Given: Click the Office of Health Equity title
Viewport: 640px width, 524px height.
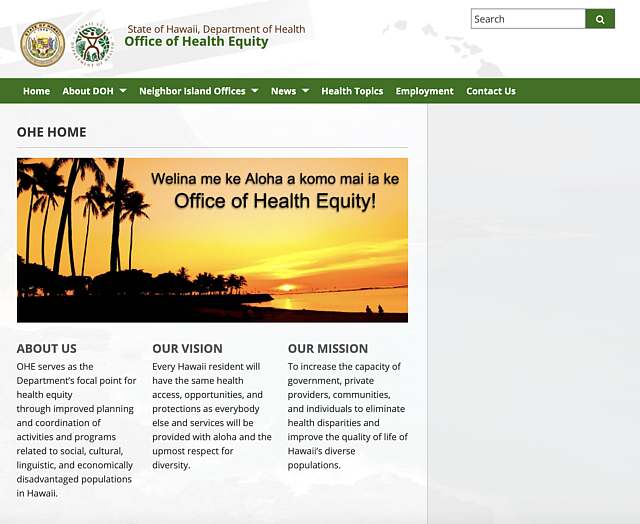Looking at the screenshot, I should [196, 42].
